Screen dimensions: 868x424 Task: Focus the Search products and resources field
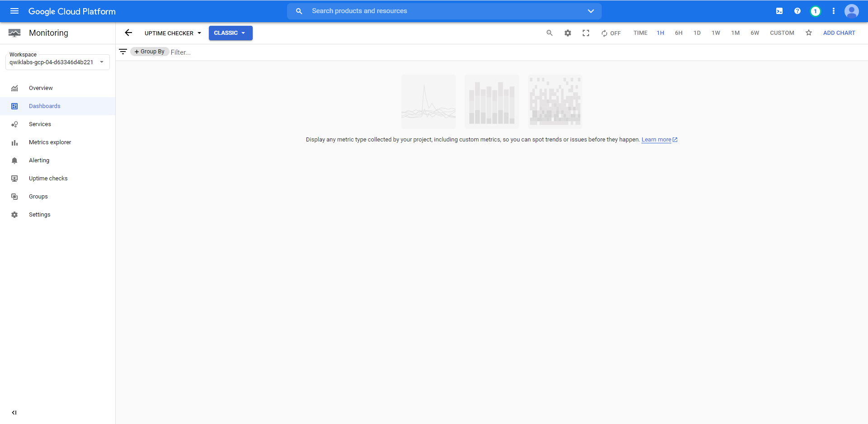click(x=445, y=11)
